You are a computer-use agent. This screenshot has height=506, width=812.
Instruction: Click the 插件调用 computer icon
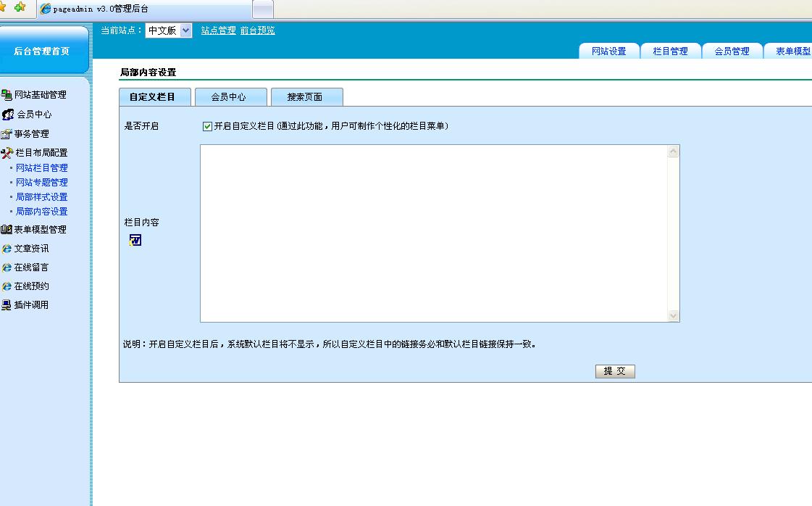7,305
